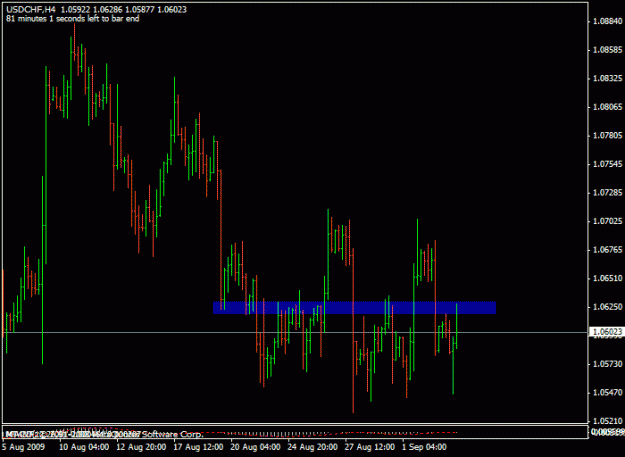Click the 1.05470 price scale label

tap(607, 392)
